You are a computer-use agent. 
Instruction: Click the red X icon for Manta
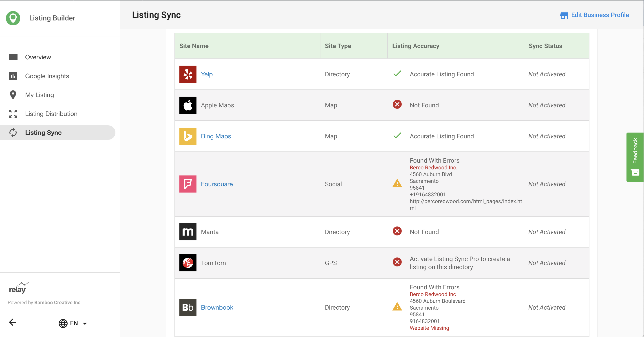[397, 231]
